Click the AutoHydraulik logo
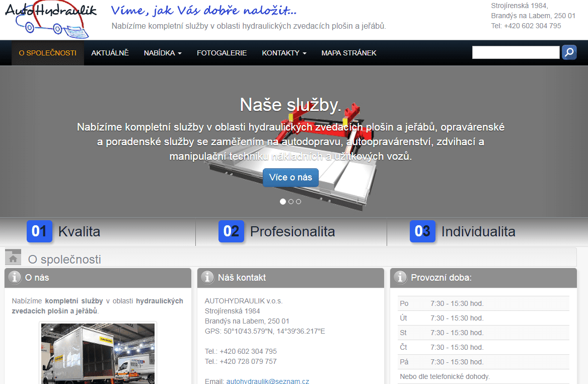The image size is (588, 384). click(x=50, y=19)
